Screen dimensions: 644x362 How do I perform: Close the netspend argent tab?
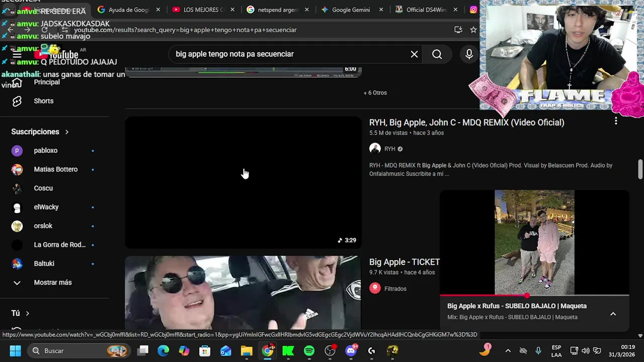306,10
